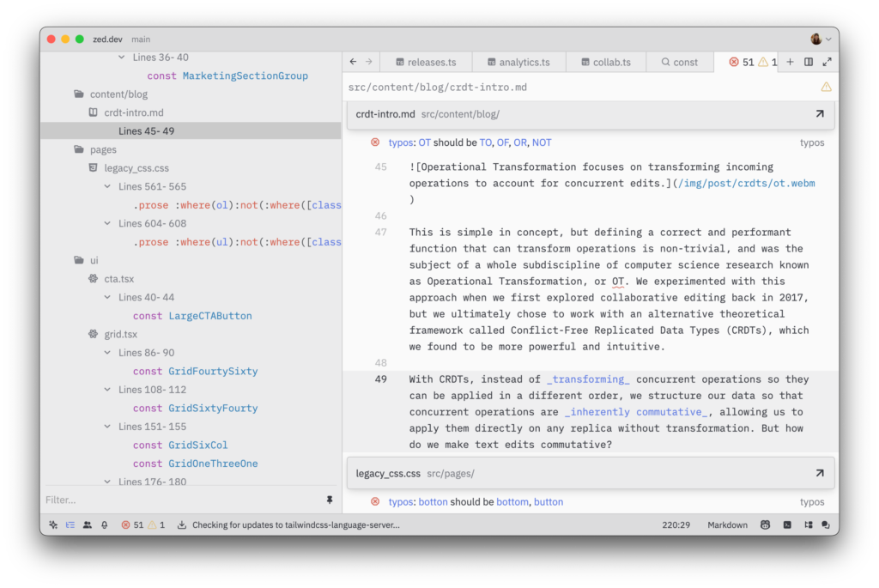Viewport: 879px width, 588px height.
Task: Open the zed.dev project title
Action: [x=107, y=39]
